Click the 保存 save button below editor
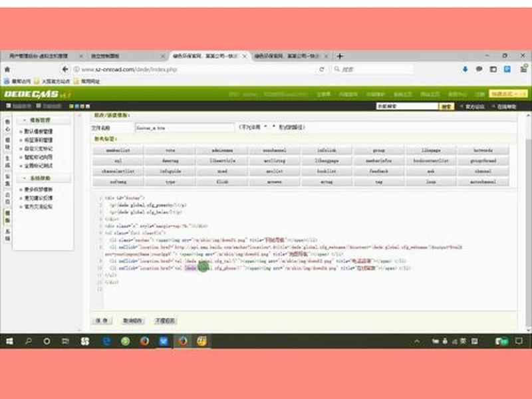 102,321
